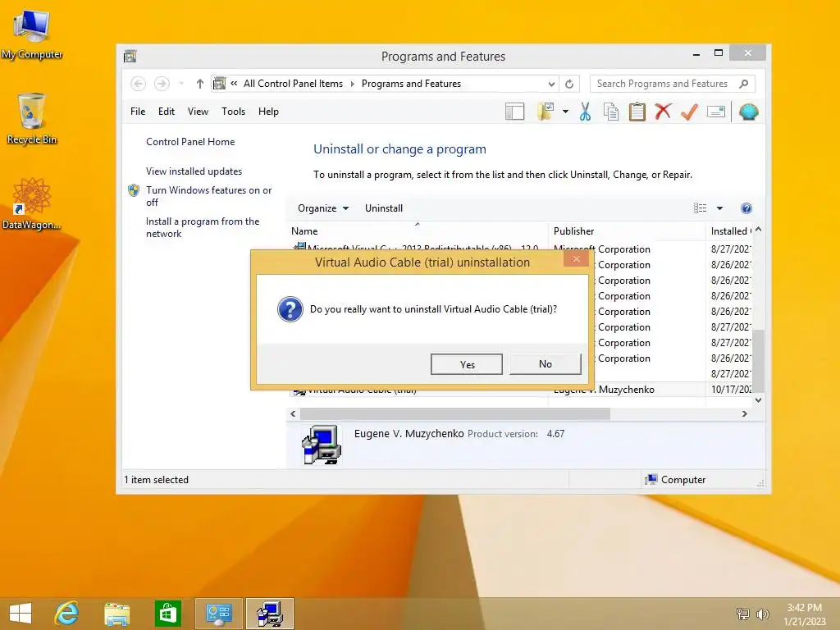The height and width of the screenshot is (630, 840).
Task: Click the horizontal scrollbar right arrow
Action: click(745, 413)
